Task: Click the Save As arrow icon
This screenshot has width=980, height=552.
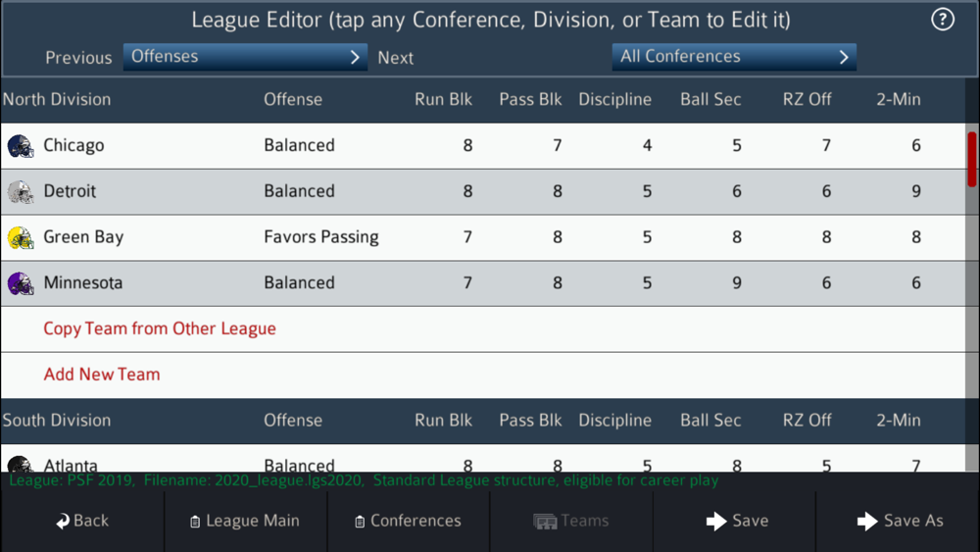Action: [x=867, y=522]
